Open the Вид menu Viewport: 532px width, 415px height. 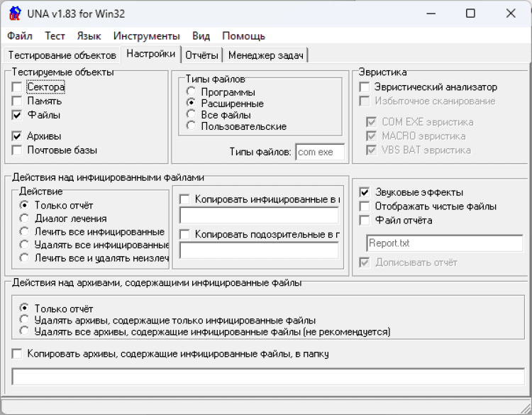click(x=201, y=36)
